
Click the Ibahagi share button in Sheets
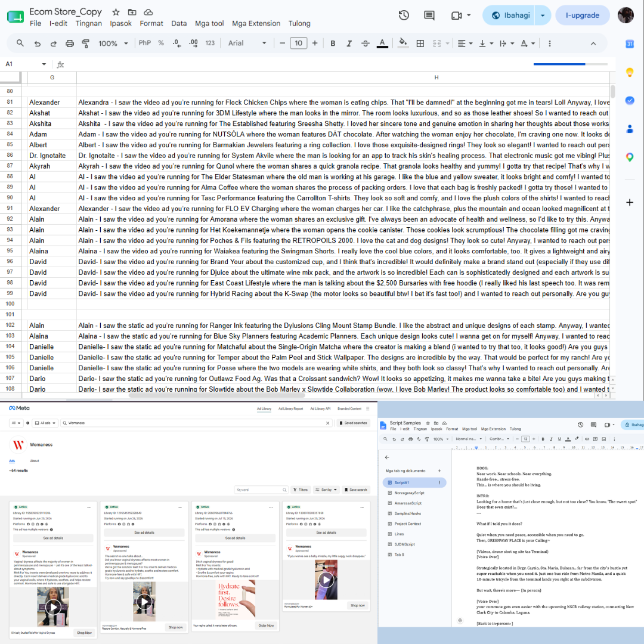pyautogui.click(x=509, y=15)
